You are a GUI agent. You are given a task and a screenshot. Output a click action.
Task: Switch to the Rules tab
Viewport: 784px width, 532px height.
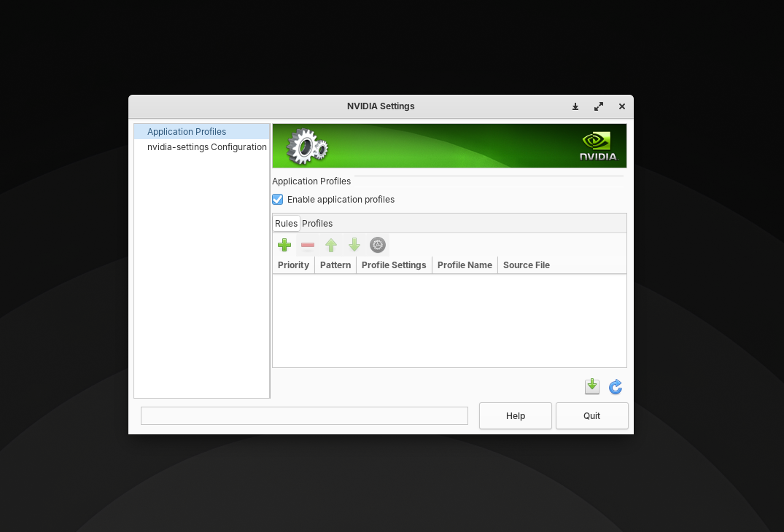(286, 223)
